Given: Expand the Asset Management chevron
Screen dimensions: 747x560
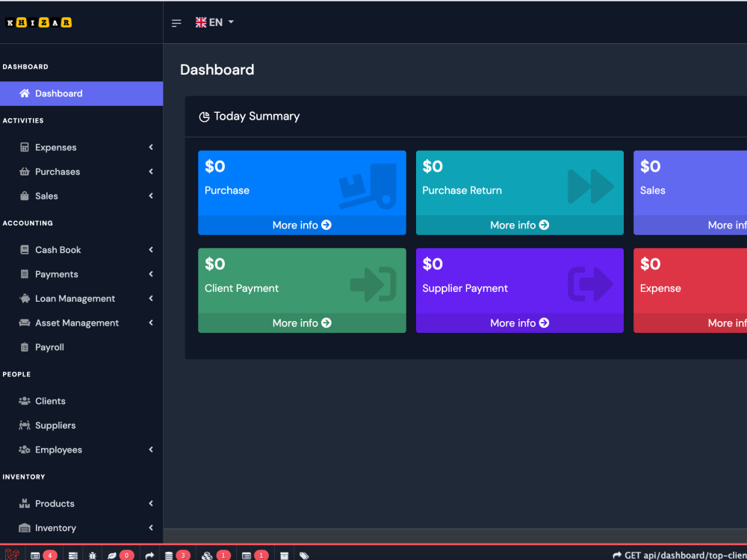Looking at the screenshot, I should (x=151, y=323).
